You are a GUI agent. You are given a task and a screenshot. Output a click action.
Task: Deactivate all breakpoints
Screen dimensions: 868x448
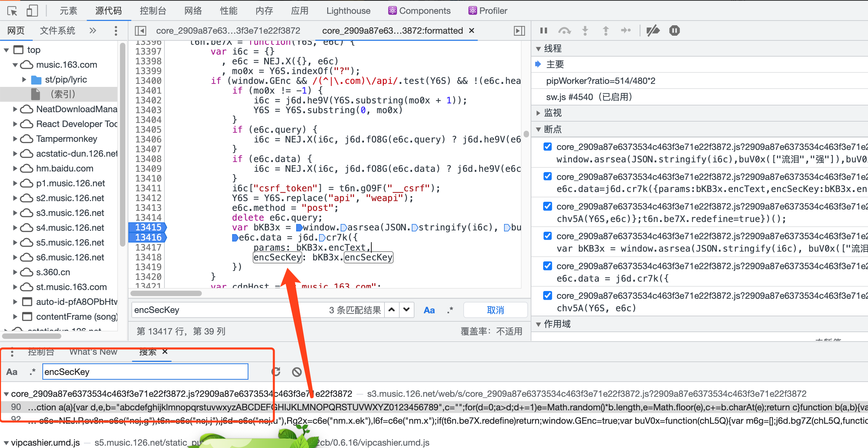click(653, 31)
